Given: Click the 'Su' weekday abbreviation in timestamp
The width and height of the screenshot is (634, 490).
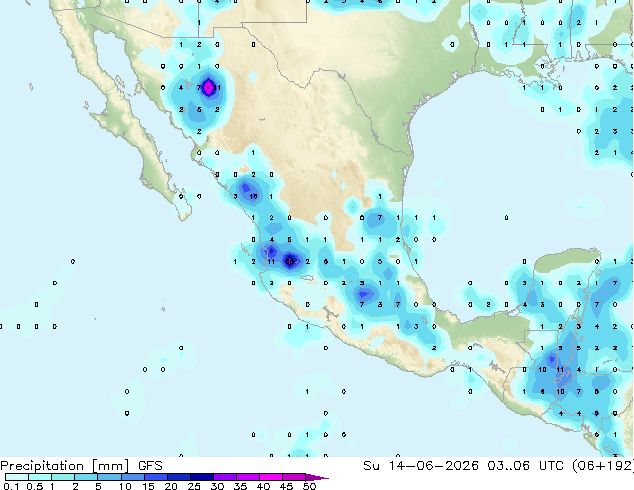Looking at the screenshot, I should tap(372, 466).
